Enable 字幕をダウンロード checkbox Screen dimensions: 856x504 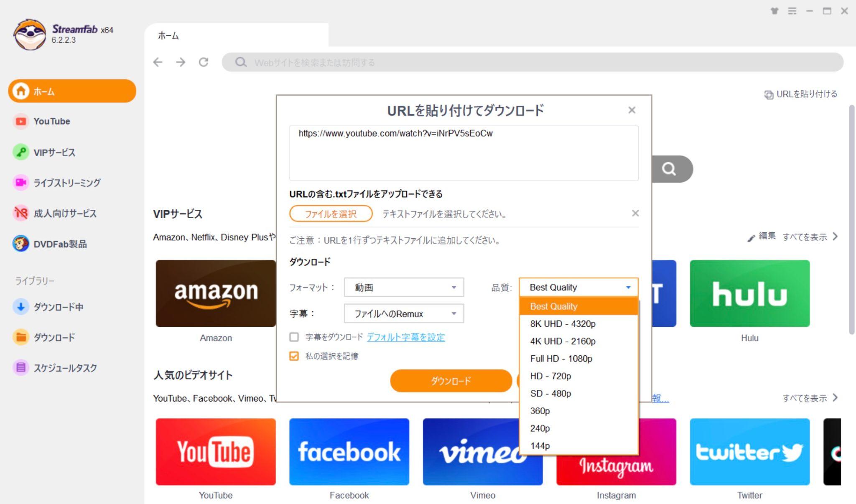294,337
